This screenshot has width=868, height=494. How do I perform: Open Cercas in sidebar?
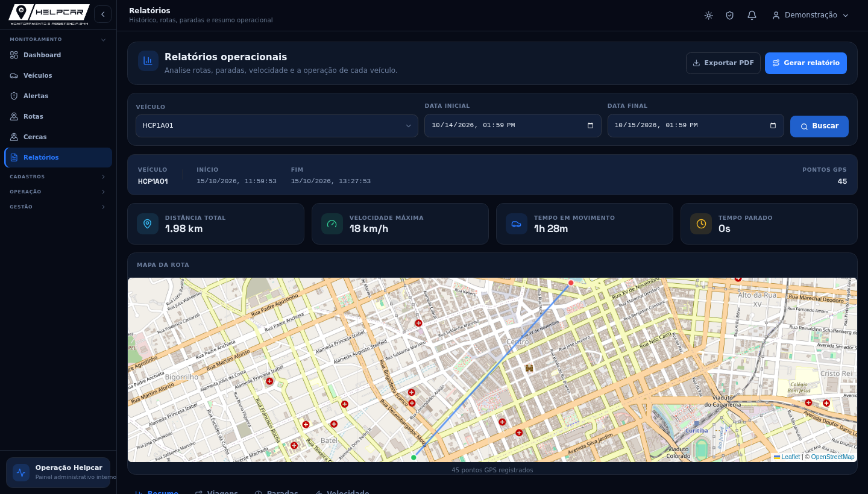tap(58, 137)
